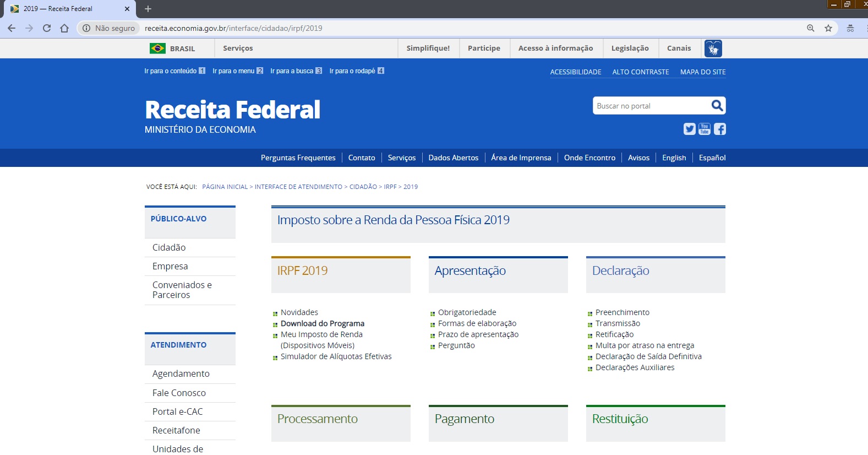Click the Receita Federal logo title
The image size is (868, 455).
(233, 110)
